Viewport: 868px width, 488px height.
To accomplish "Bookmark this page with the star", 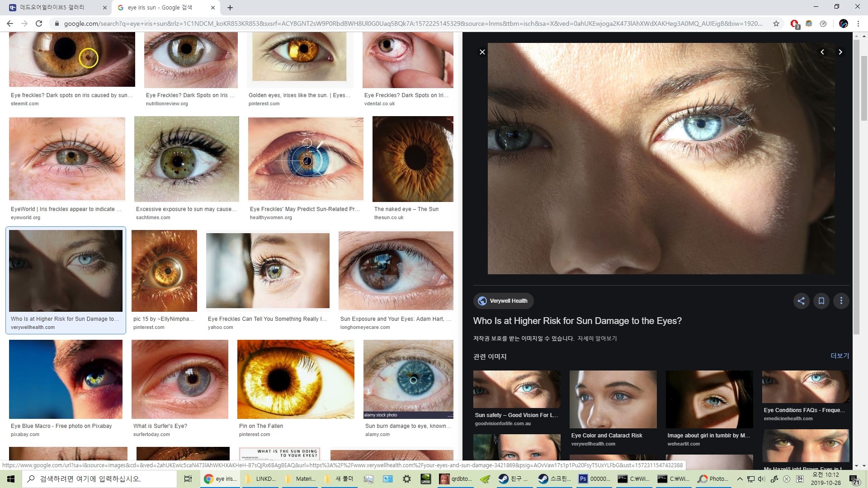I will pyautogui.click(x=776, y=23).
